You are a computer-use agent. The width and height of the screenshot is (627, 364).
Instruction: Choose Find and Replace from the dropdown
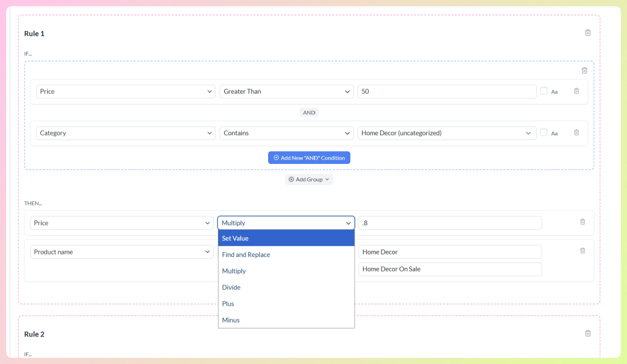(x=244, y=254)
